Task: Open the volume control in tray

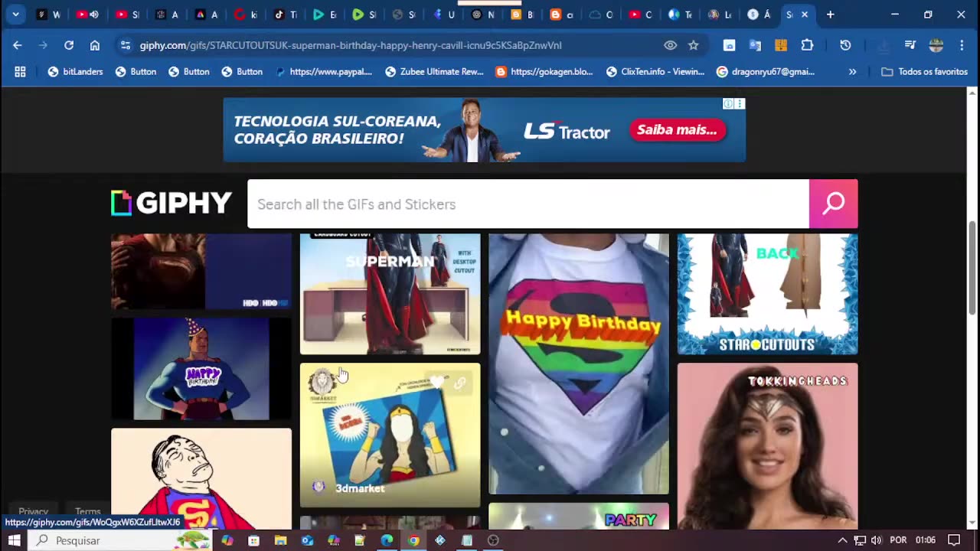Action: pos(876,540)
